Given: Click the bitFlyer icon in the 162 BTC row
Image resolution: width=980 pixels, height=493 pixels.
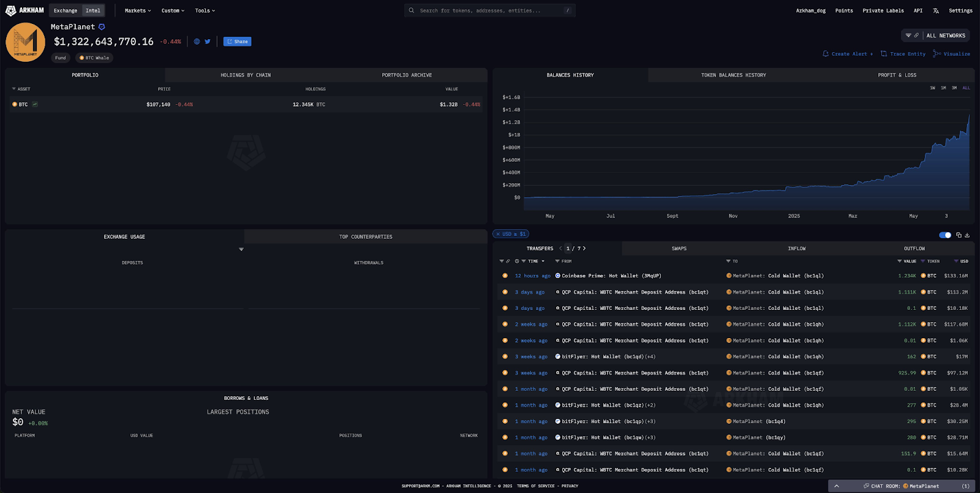Looking at the screenshot, I should [558, 357].
